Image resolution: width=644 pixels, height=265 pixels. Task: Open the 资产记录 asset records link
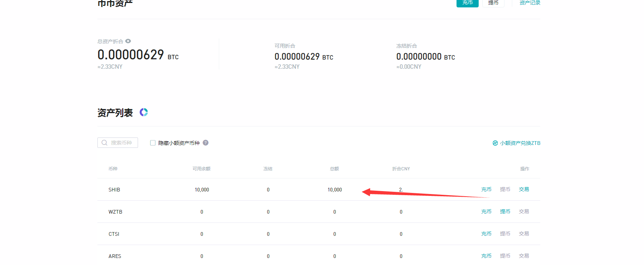530,3
